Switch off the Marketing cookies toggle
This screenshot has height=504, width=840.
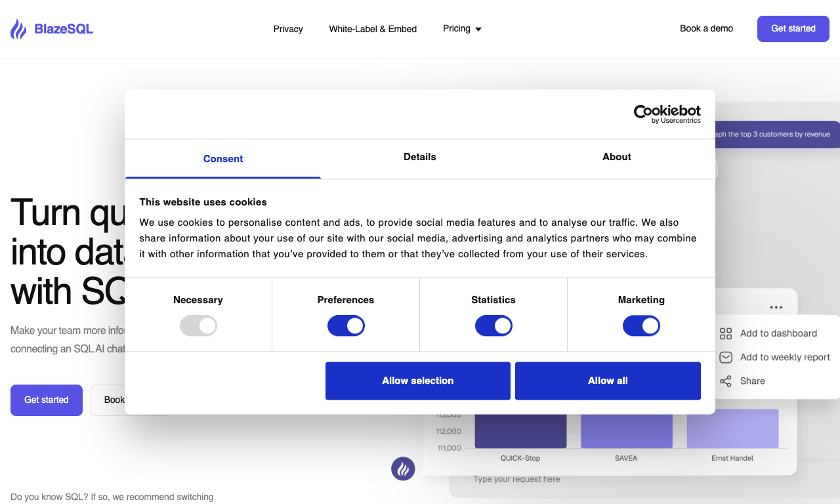pyautogui.click(x=641, y=325)
